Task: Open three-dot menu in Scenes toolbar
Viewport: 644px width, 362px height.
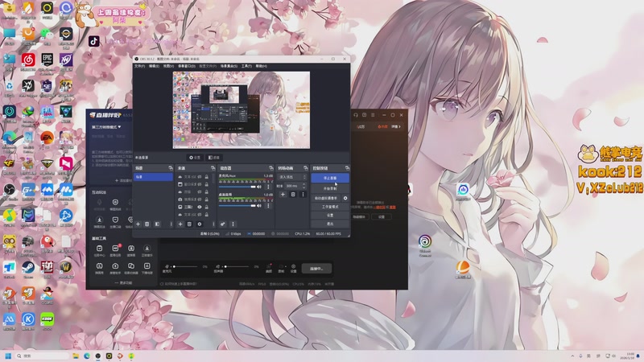Action: coord(171,224)
